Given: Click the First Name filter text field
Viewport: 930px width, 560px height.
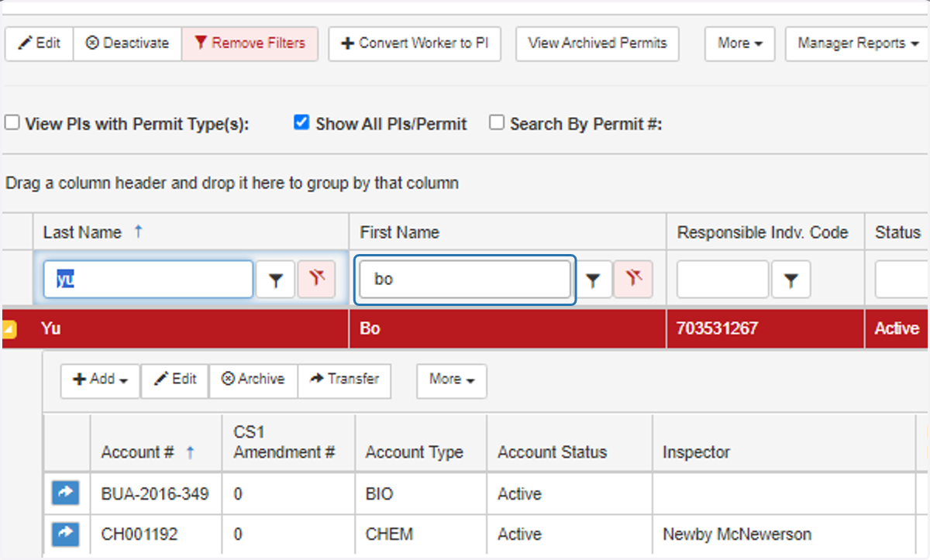Looking at the screenshot, I should tap(463, 280).
